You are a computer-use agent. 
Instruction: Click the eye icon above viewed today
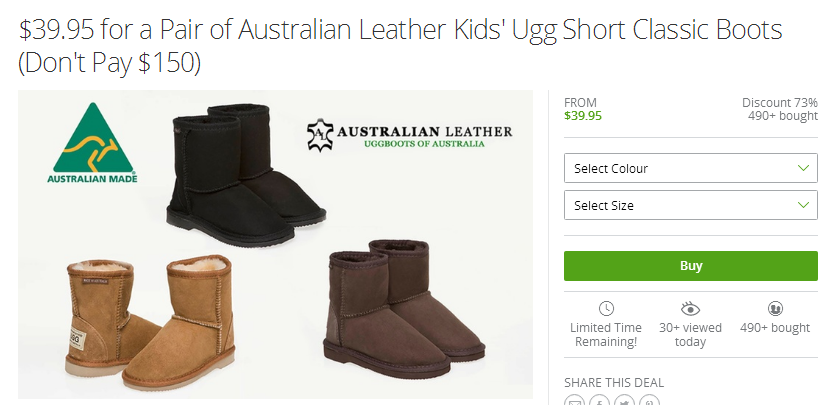coord(690,309)
